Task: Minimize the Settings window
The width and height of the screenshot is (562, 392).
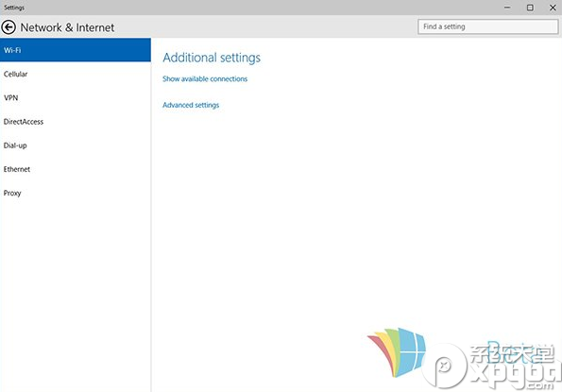Action: pyautogui.click(x=507, y=8)
